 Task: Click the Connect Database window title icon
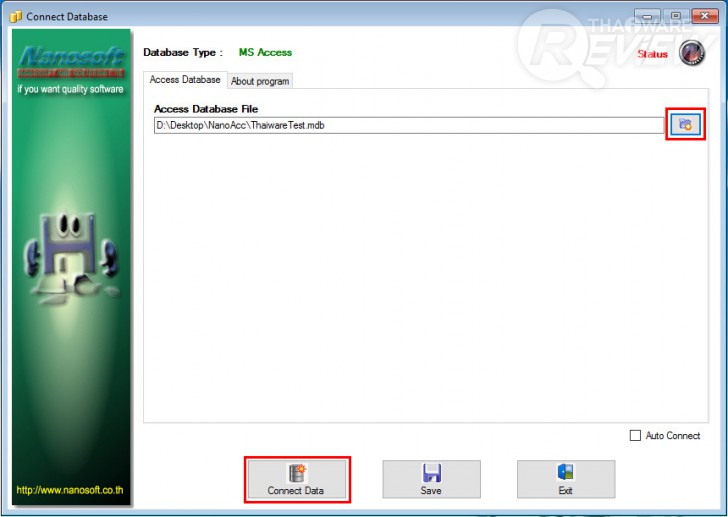(x=16, y=17)
